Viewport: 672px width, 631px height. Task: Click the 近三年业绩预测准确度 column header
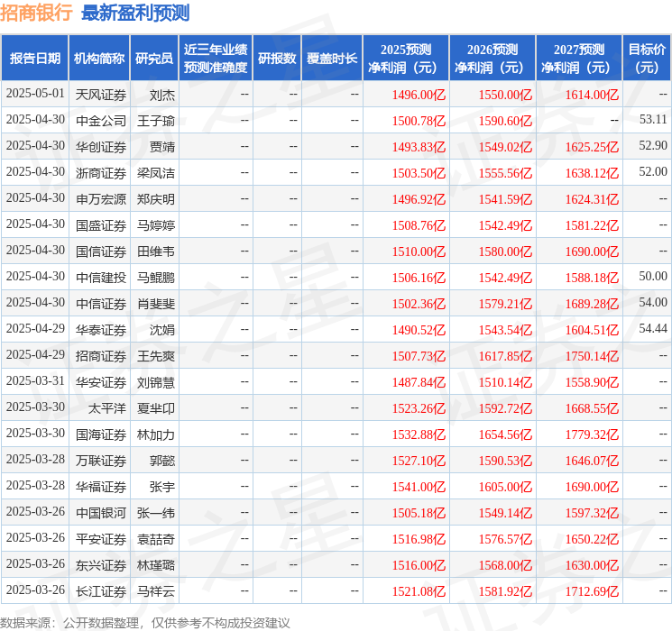coord(215,59)
